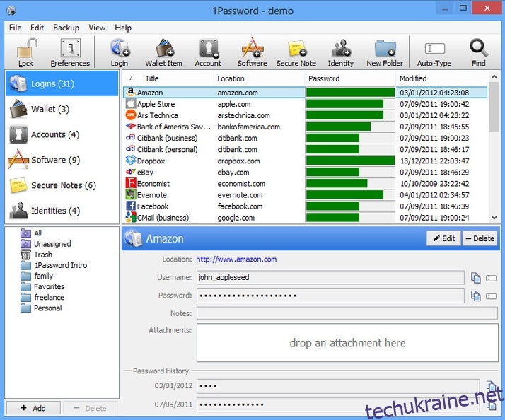This screenshot has height=420, width=505.
Task: Add a new Identity
Action: pyautogui.click(x=341, y=52)
